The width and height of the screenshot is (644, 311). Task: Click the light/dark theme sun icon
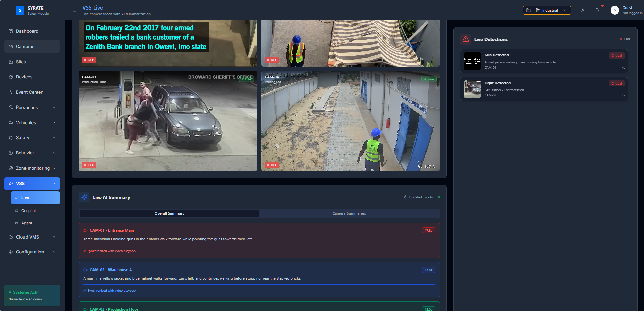pos(583,10)
